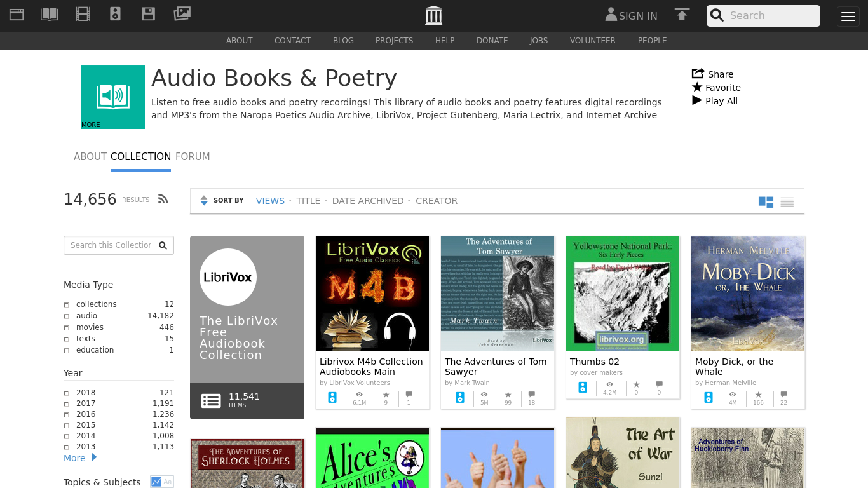Switch to the Forum tab
868x488 pixels.
[193, 156]
